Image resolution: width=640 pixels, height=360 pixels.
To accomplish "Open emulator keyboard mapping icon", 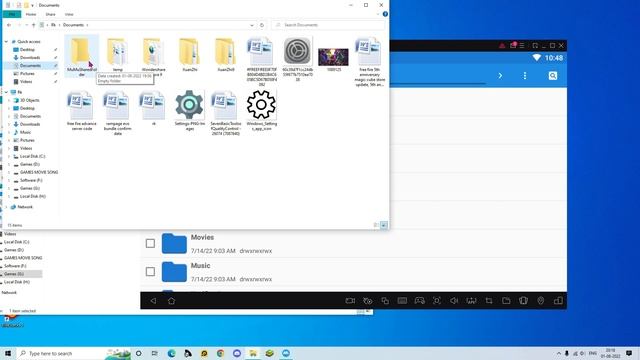I will pos(402,301).
